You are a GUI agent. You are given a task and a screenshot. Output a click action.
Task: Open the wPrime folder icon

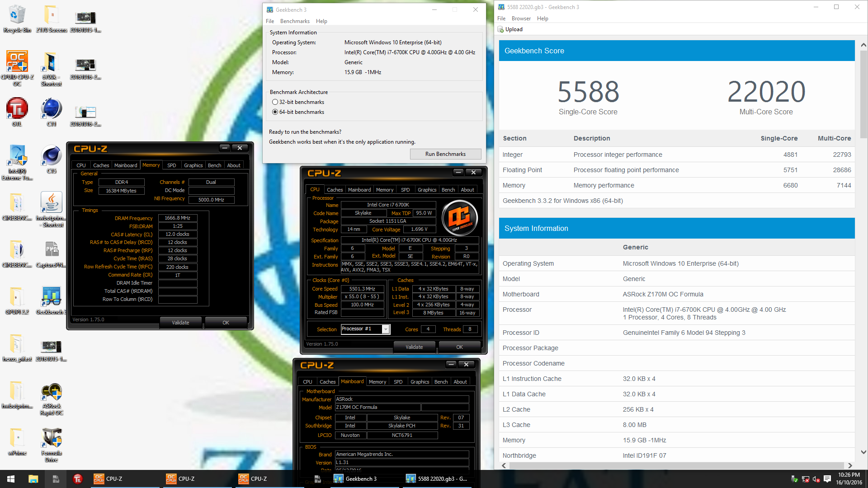coord(17,441)
